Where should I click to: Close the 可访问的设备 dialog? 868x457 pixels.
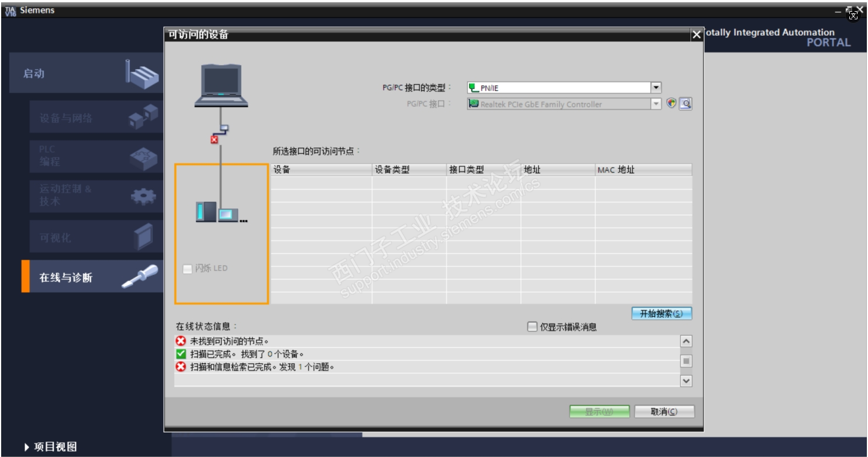point(696,35)
